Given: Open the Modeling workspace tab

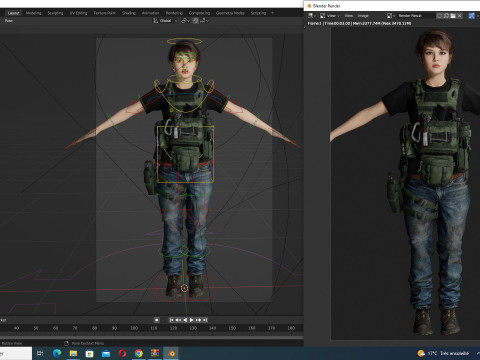Looking at the screenshot, I should (34, 13).
